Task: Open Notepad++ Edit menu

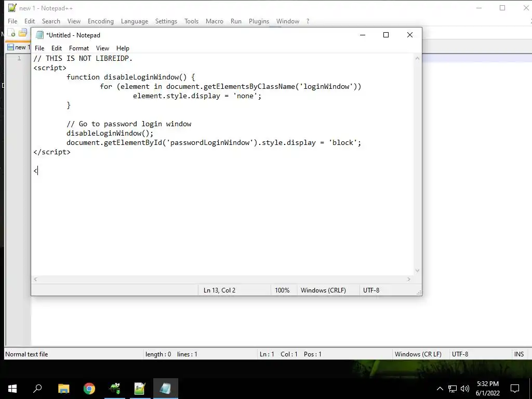Action: 30,21
